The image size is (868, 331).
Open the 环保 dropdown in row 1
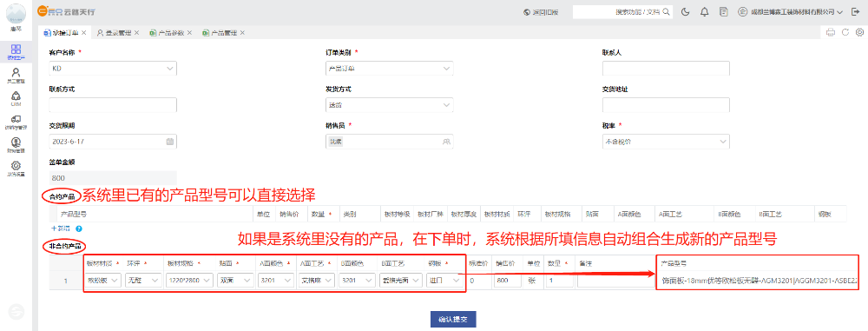click(x=143, y=281)
